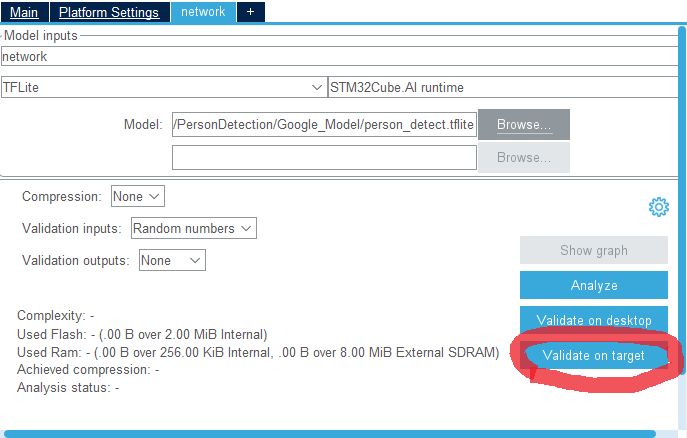Switch to the Main tab
687x438 pixels.
click(24, 12)
